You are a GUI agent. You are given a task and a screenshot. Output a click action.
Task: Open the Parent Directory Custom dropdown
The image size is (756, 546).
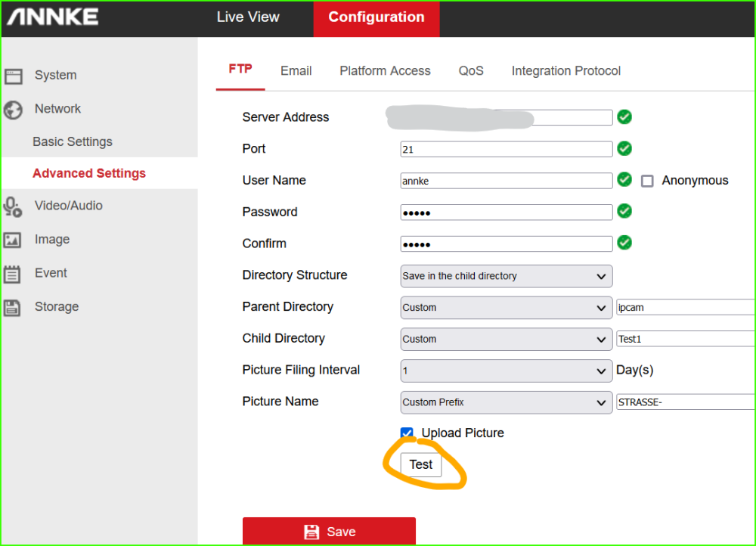tap(507, 307)
